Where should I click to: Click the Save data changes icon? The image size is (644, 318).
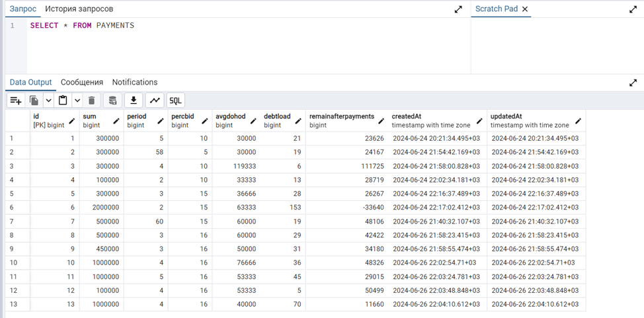pyautogui.click(x=112, y=100)
